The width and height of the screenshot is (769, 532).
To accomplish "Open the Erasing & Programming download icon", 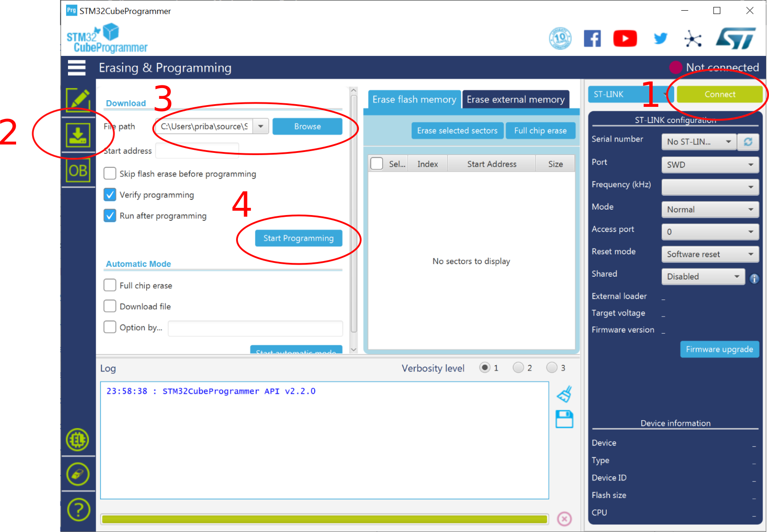I will coord(78,135).
